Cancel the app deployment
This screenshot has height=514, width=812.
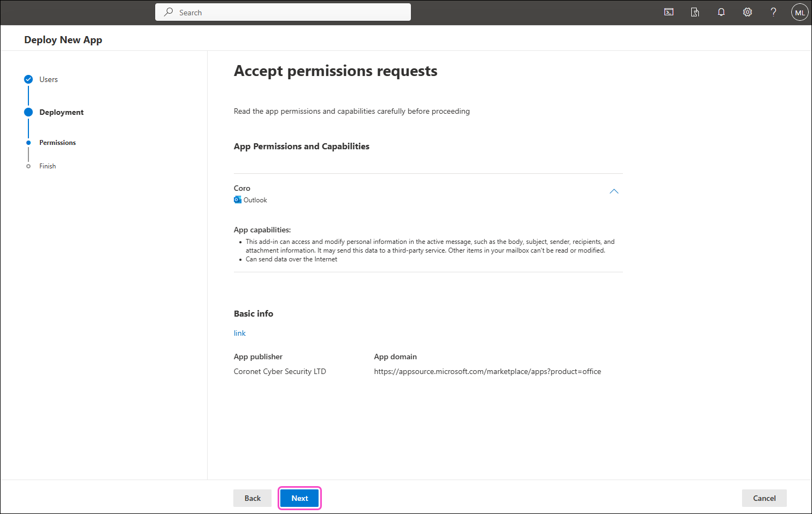[x=764, y=498]
